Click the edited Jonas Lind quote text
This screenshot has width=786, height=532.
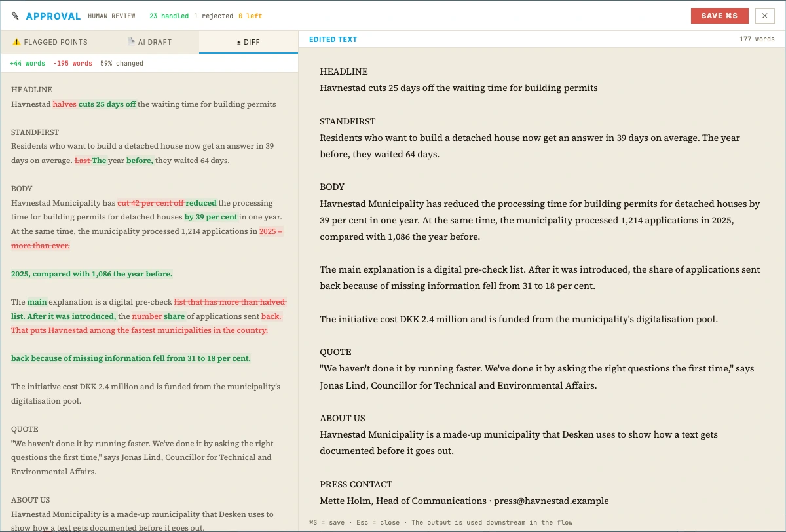[x=536, y=377]
